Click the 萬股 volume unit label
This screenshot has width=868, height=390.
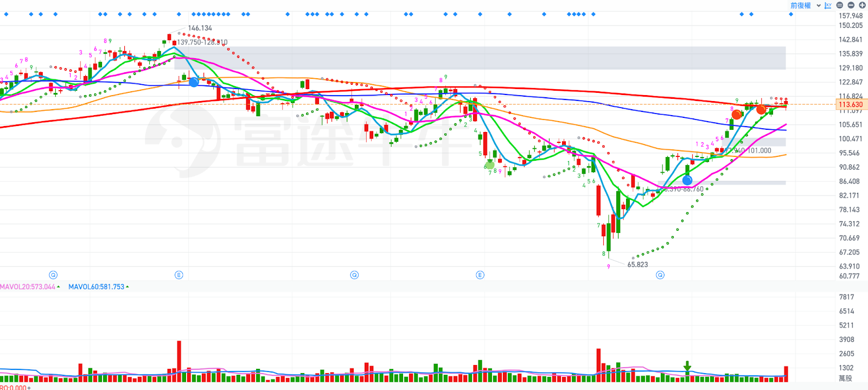pyautogui.click(x=845, y=378)
